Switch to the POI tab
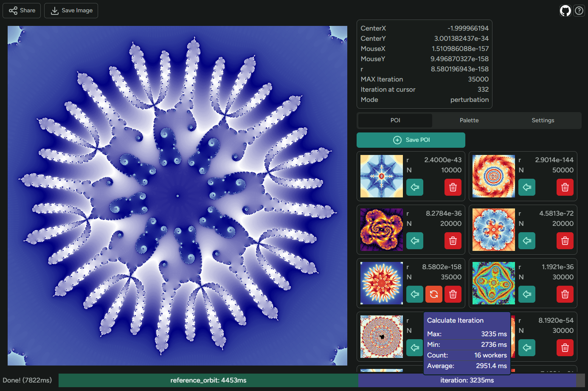The height and width of the screenshot is (391, 588). pyautogui.click(x=395, y=121)
